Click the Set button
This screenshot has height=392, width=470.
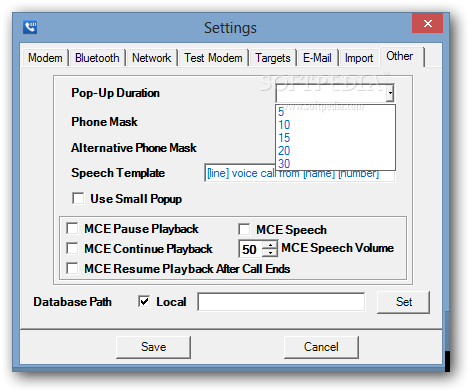(x=403, y=302)
